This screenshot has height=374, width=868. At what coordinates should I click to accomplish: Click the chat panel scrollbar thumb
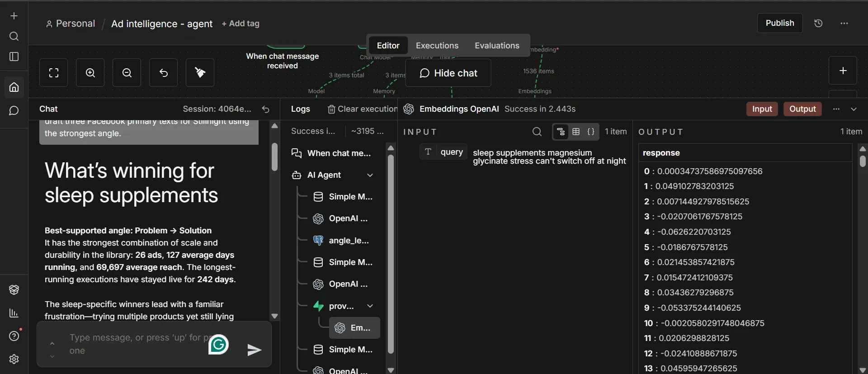[274, 157]
